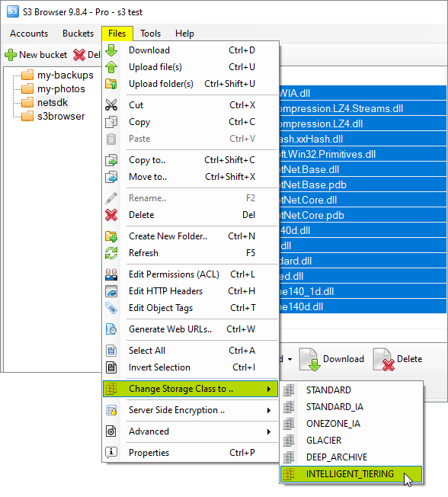Click the Upload file(s) up-arrow icon
Image resolution: width=448 pixels, height=497 pixels.
pos(111,67)
